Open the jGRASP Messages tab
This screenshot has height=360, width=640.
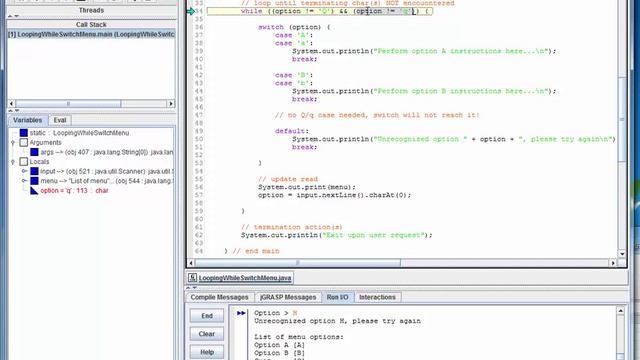pyautogui.click(x=288, y=297)
